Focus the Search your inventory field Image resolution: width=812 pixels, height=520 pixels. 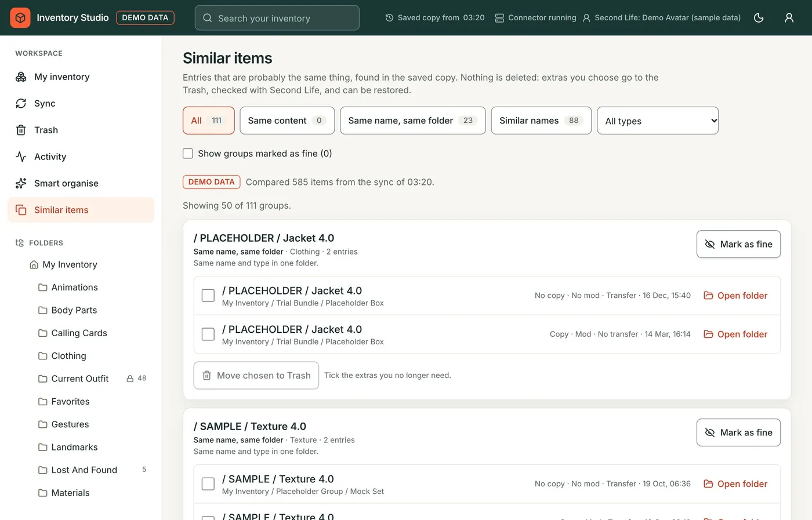277,18
